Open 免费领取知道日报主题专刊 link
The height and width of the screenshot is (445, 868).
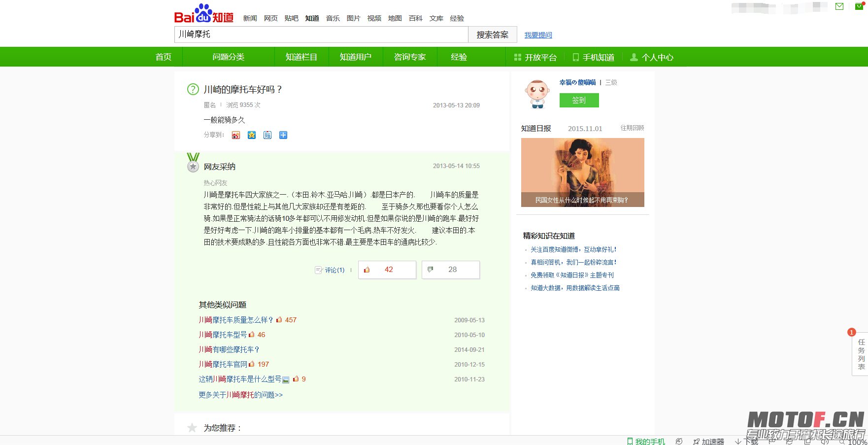tap(572, 275)
